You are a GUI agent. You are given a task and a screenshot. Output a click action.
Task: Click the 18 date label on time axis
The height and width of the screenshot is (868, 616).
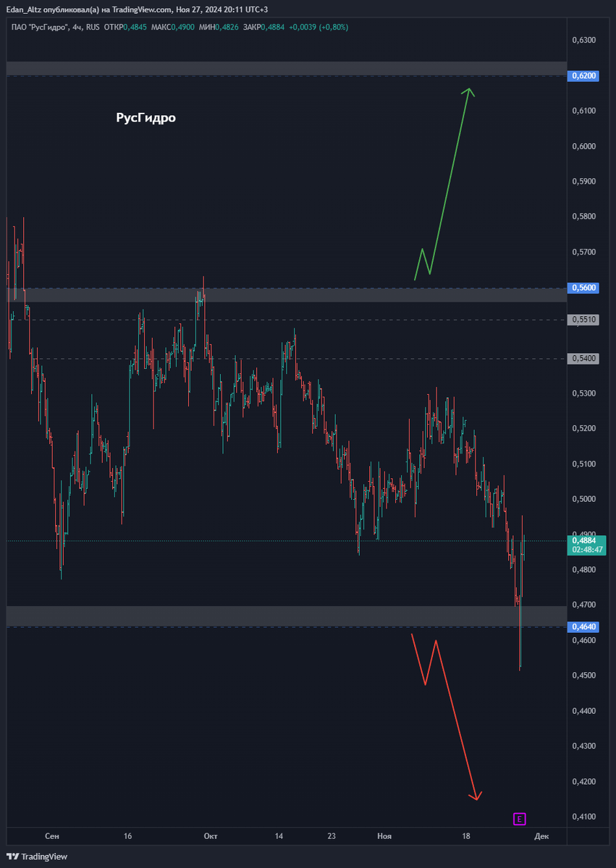pos(467,836)
